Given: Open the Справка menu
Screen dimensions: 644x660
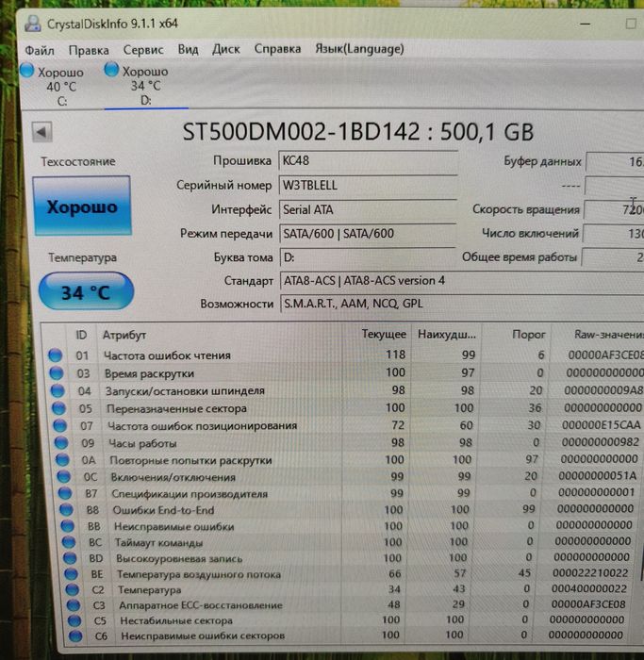Looking at the screenshot, I should tap(277, 49).
